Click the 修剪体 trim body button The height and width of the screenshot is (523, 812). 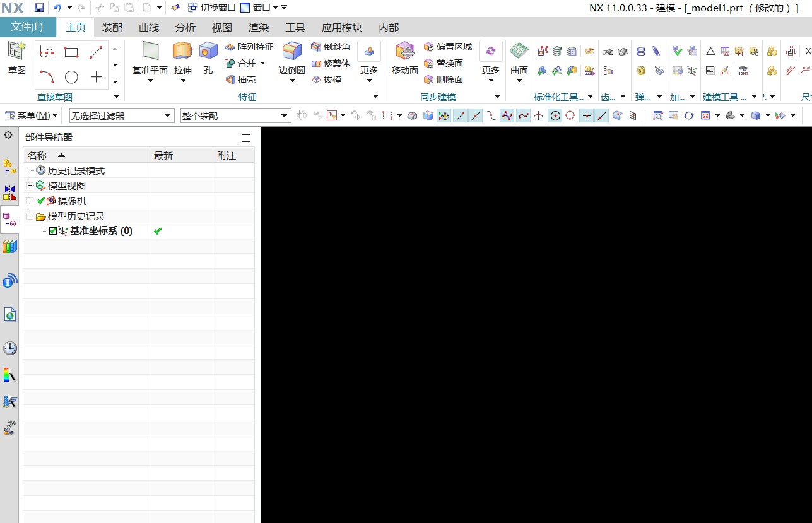(x=331, y=63)
